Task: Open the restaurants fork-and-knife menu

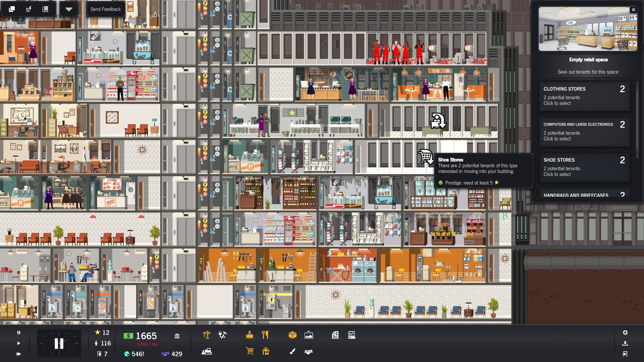Action: pyautogui.click(x=265, y=335)
